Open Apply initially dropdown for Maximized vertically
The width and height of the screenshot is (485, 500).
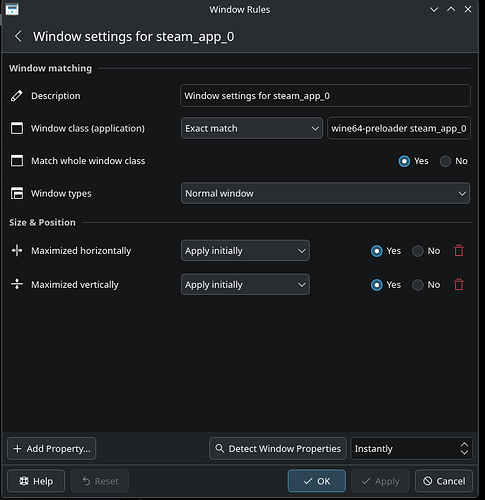pos(245,284)
